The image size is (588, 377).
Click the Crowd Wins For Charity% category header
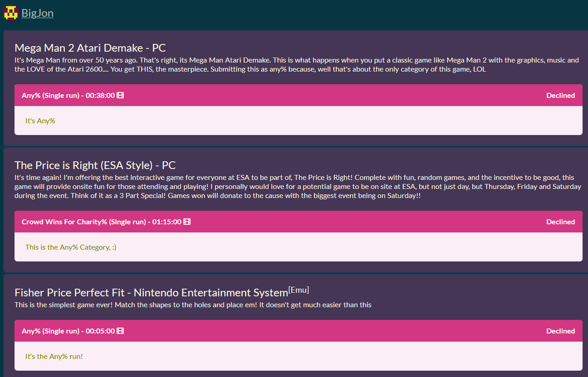click(x=299, y=222)
